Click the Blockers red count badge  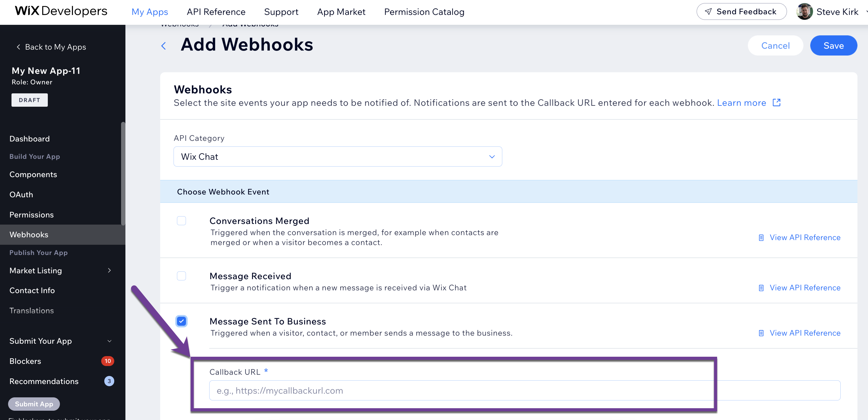[x=108, y=361]
